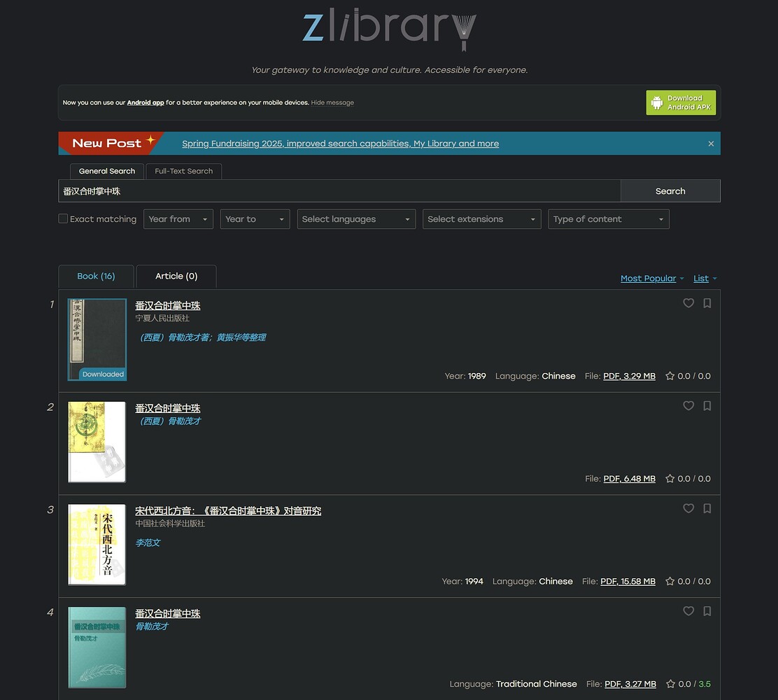Screen dimensions: 778x700
Task: Bookmark the first book result
Action: tap(707, 303)
